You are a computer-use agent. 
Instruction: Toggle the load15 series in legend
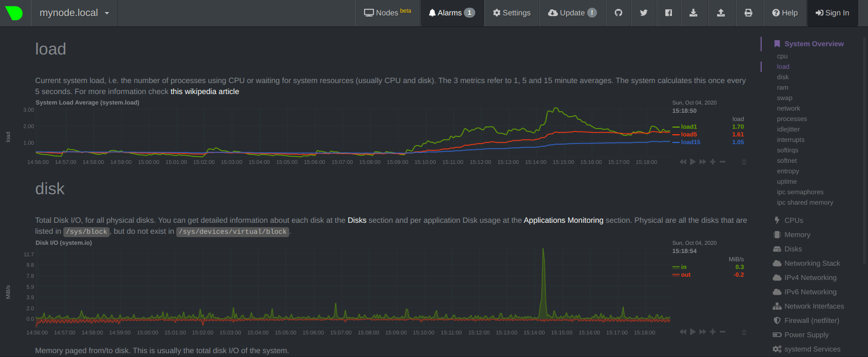[x=690, y=142]
